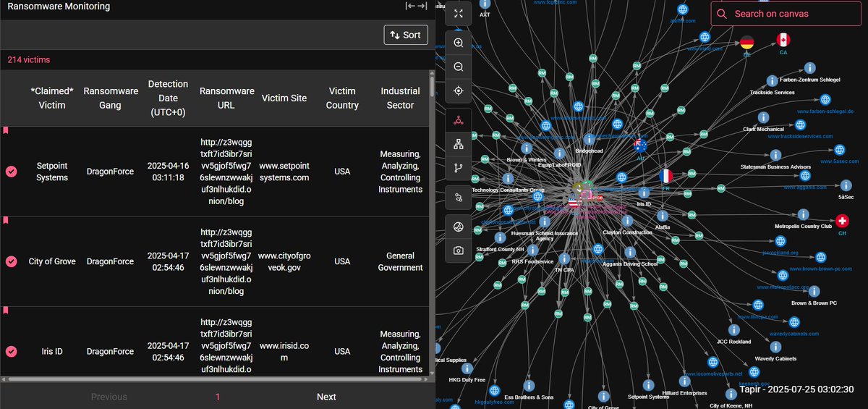Click the Setpoint Systems DragonForce gang cell
868x409 pixels.
[x=111, y=172]
